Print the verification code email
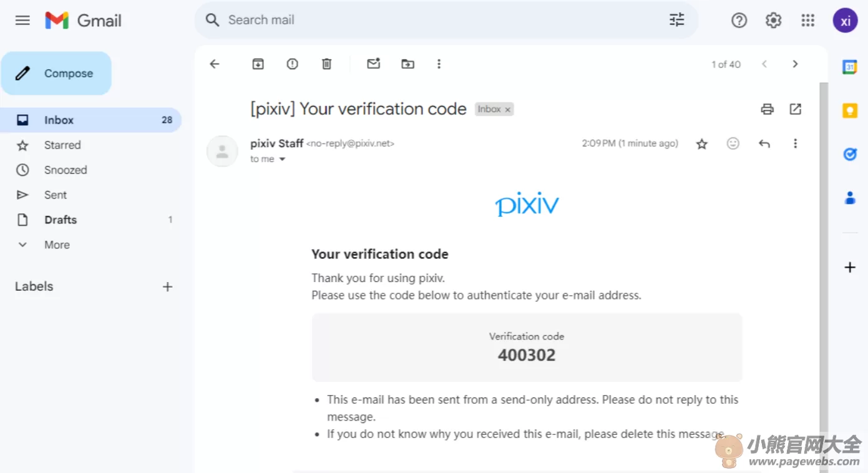The image size is (868, 473). tap(767, 109)
